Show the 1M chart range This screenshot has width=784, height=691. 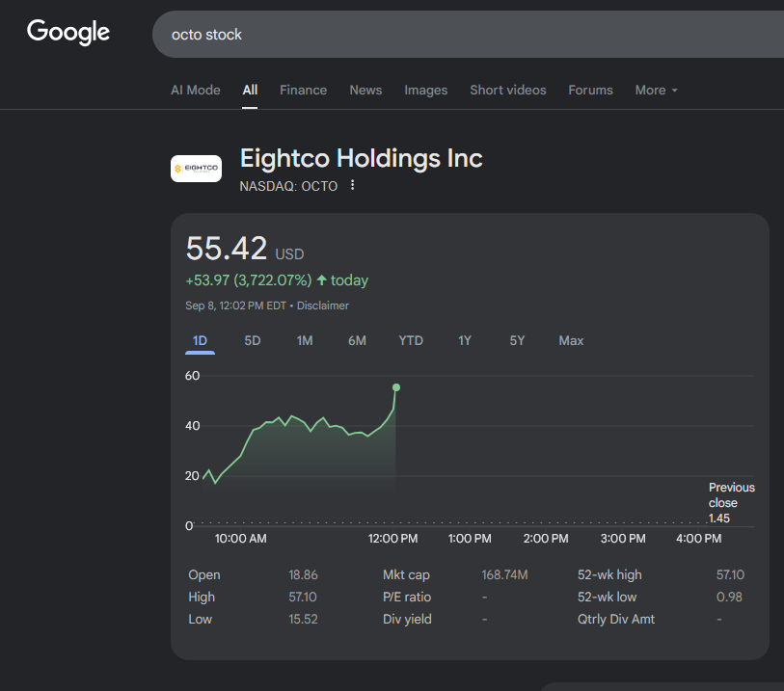(x=305, y=341)
